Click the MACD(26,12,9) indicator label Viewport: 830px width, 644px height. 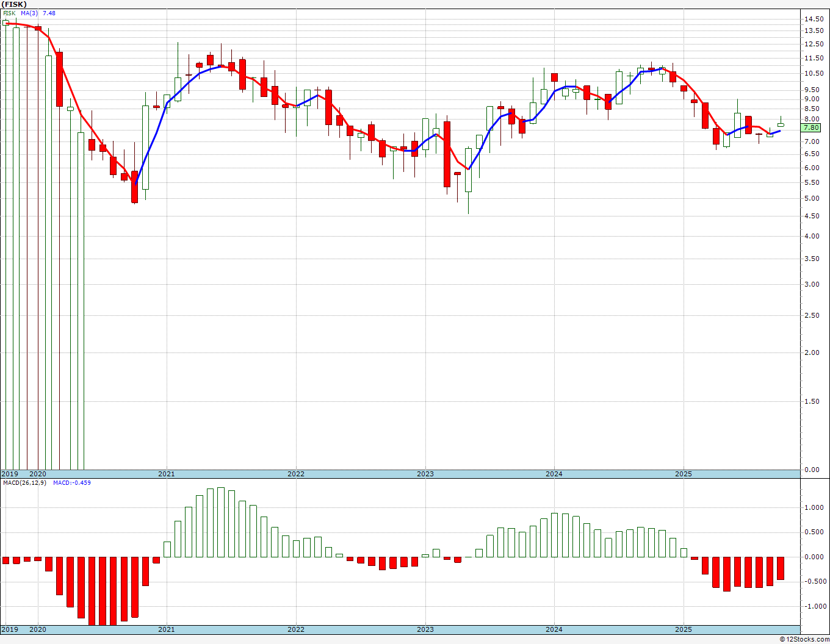coord(24,483)
